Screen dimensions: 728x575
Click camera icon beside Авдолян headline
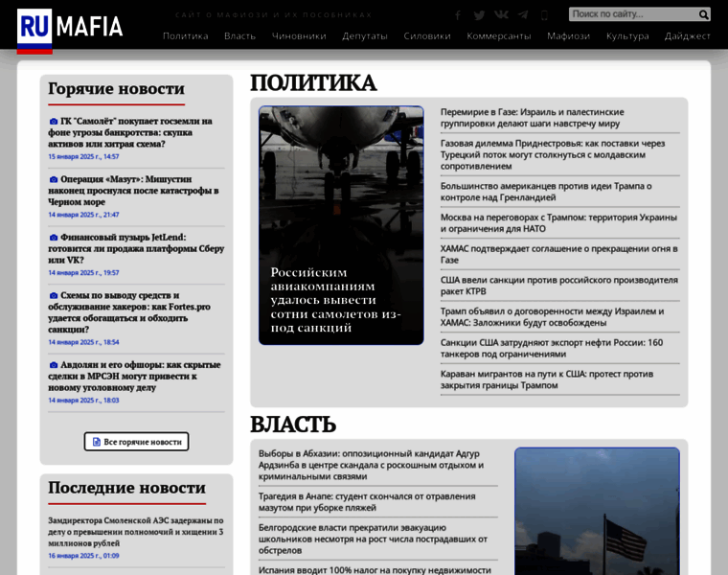pyautogui.click(x=54, y=365)
